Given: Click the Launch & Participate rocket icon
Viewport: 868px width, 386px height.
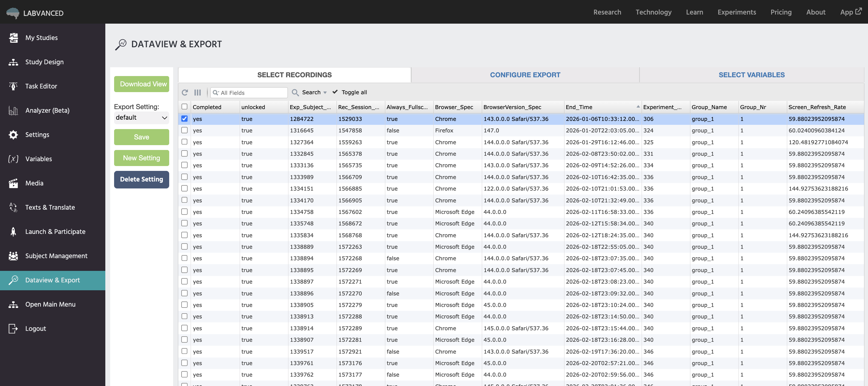Looking at the screenshot, I should tap(13, 232).
